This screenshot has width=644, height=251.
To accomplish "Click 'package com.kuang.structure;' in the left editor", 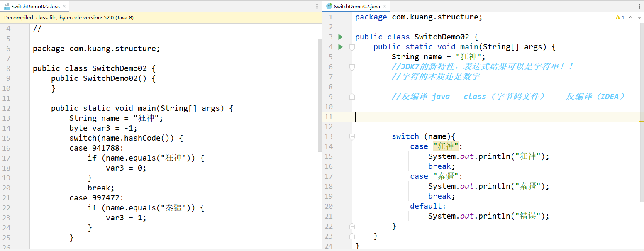I will pyautogui.click(x=96, y=49).
